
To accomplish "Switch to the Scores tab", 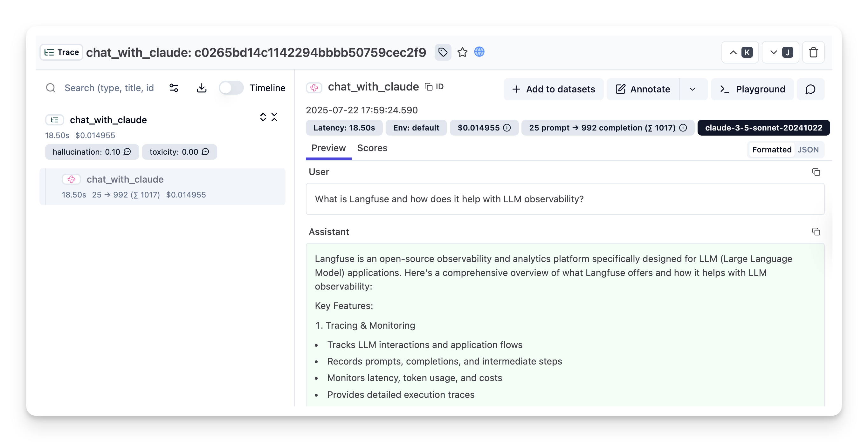I will [372, 148].
